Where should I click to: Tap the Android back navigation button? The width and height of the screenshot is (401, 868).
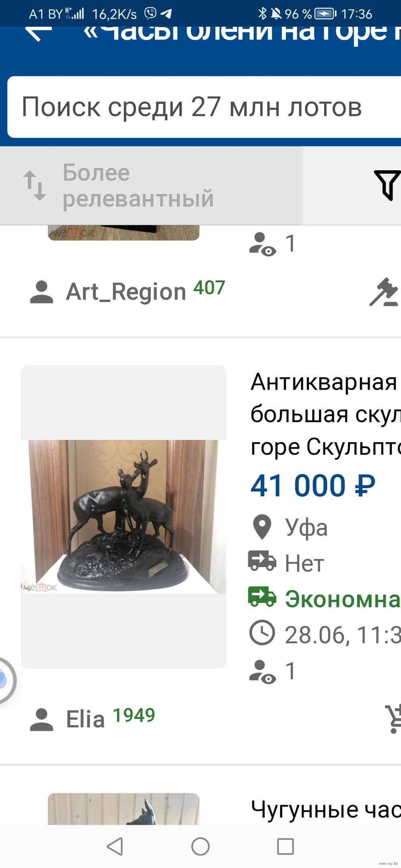tap(115, 846)
